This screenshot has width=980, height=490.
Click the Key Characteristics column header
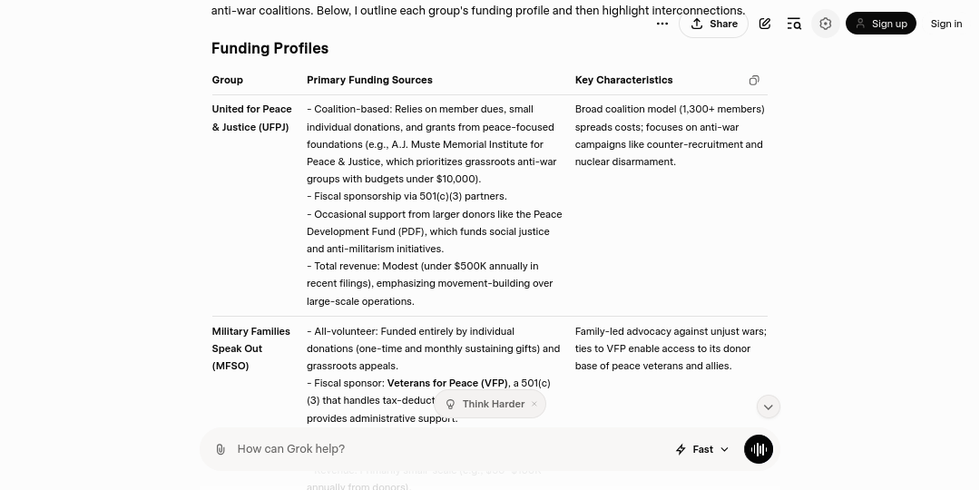[623, 80]
